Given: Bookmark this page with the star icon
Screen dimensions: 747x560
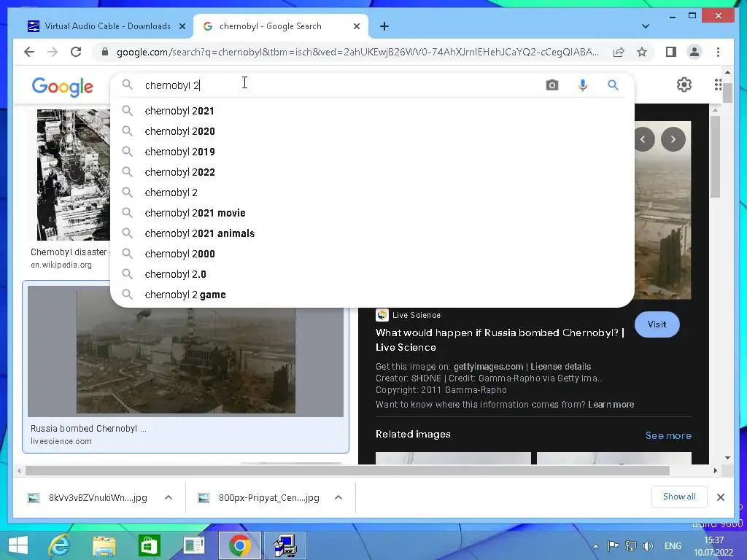Looking at the screenshot, I should (642, 52).
